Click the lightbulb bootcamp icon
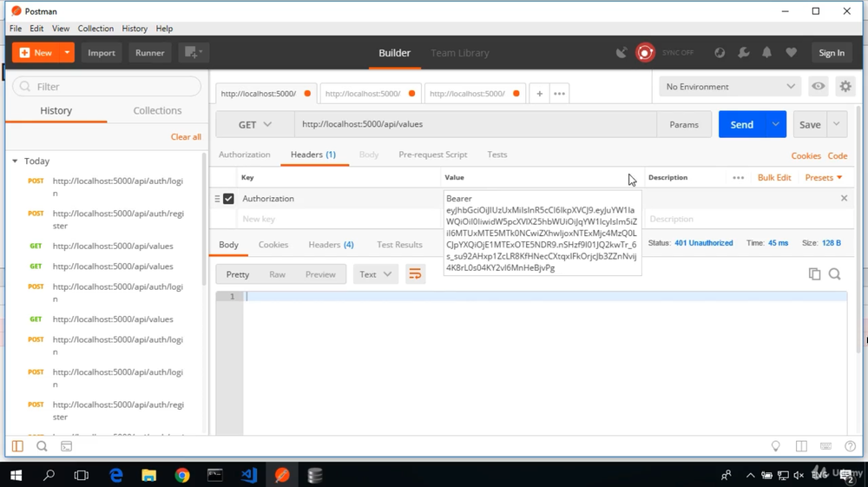This screenshot has height=487, width=868. (775, 446)
